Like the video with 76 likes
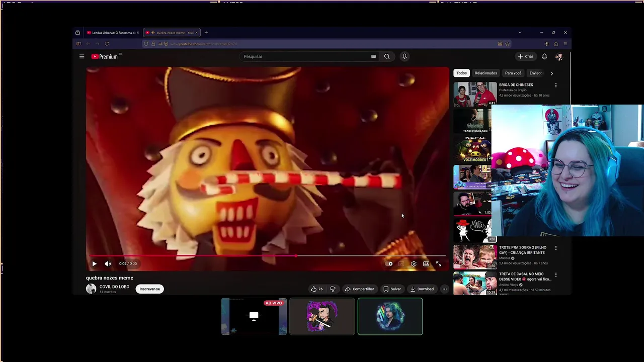Image resolution: width=644 pixels, height=362 pixels. [x=317, y=289]
